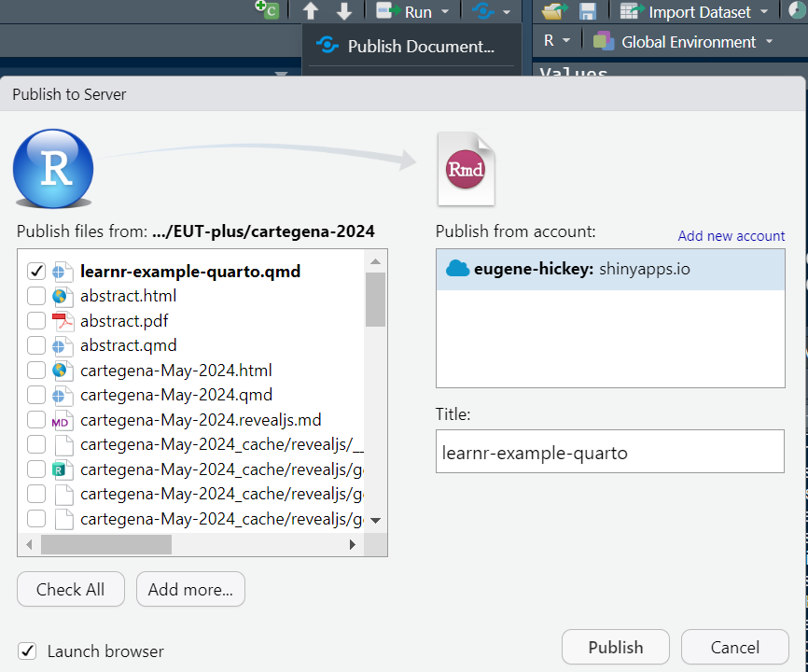Toggle the Launch browser checkbox

[28, 651]
